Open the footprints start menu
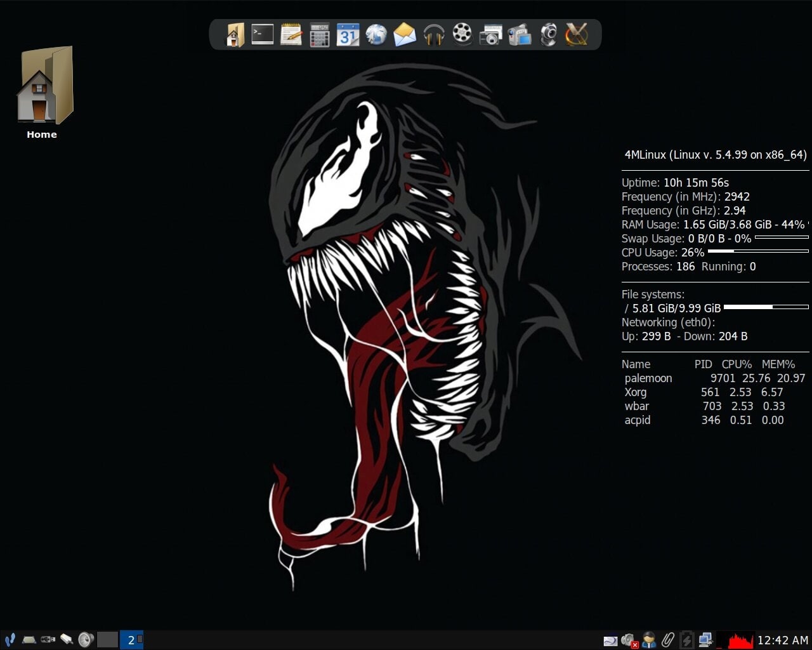Viewport: 812px width, 650px height. pyautogui.click(x=10, y=640)
